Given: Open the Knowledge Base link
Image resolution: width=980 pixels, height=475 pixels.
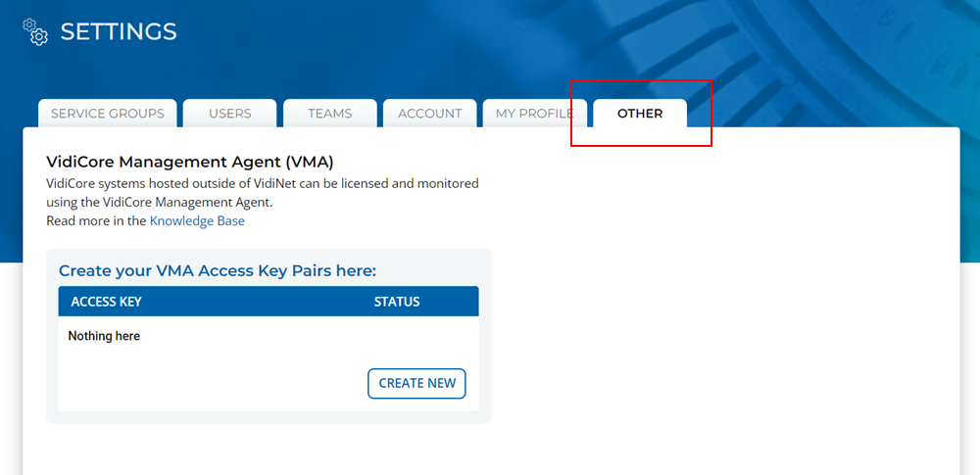Looking at the screenshot, I should tap(197, 221).
